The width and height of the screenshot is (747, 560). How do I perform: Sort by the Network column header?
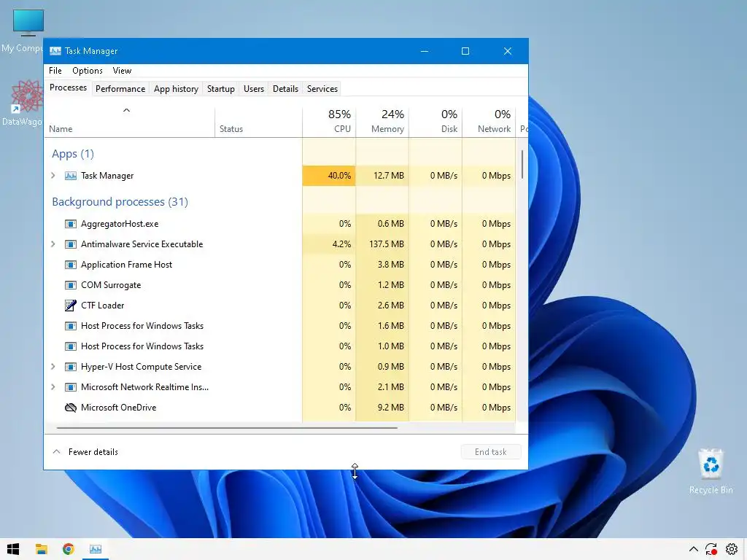(x=489, y=122)
